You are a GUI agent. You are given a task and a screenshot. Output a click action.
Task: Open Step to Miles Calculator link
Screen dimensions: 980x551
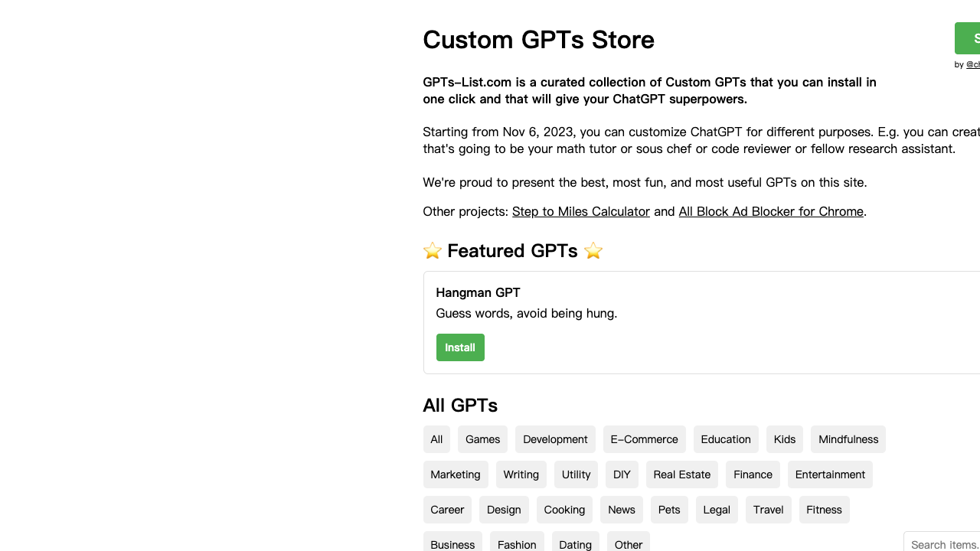click(x=580, y=211)
